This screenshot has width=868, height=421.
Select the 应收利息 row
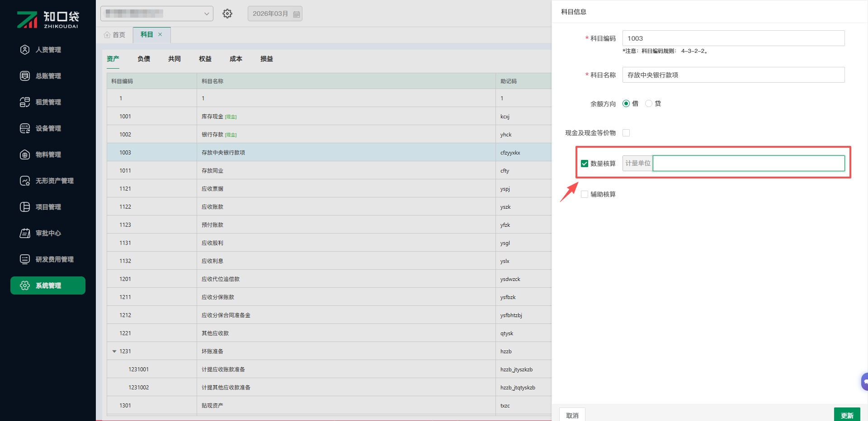329,261
